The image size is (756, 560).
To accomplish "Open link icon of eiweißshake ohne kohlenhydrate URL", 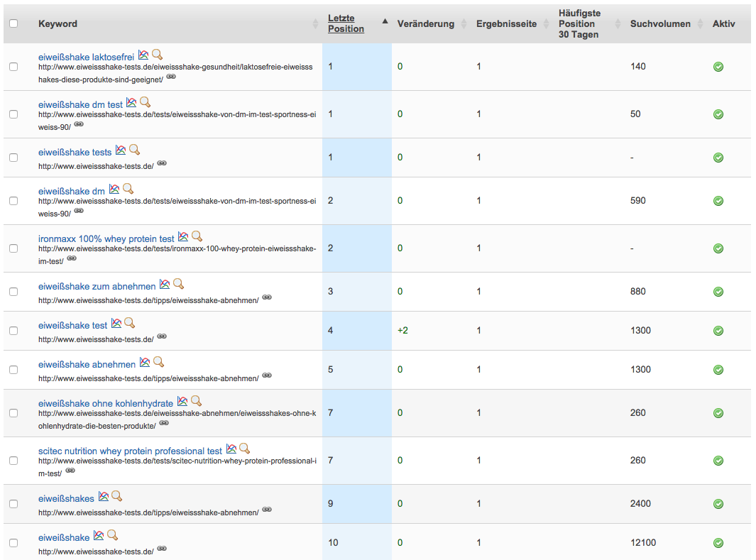I will click(164, 423).
